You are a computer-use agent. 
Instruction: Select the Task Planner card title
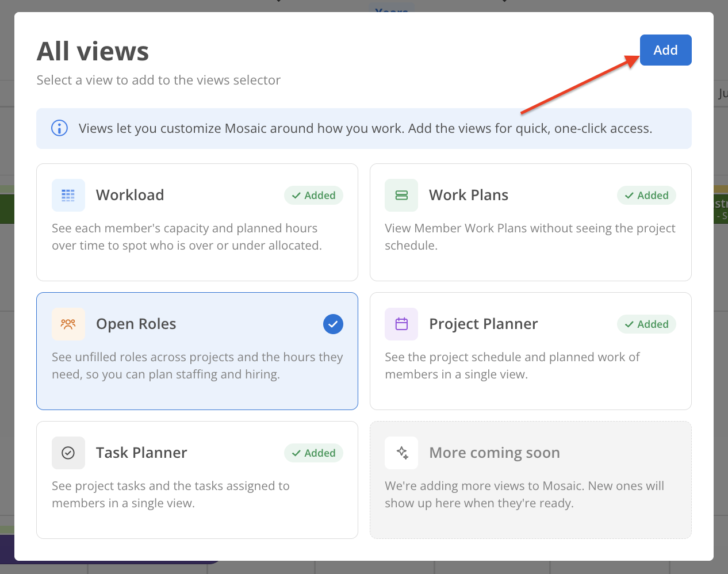[x=141, y=453]
